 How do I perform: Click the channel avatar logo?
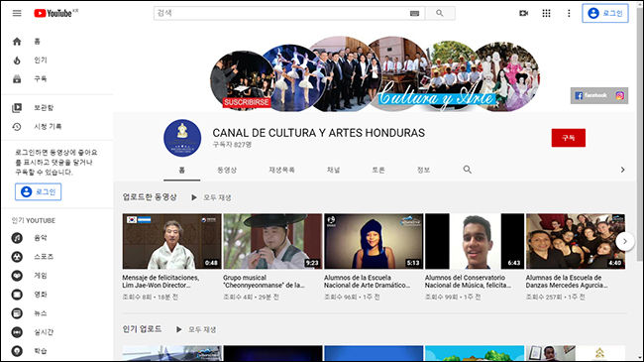click(x=182, y=138)
